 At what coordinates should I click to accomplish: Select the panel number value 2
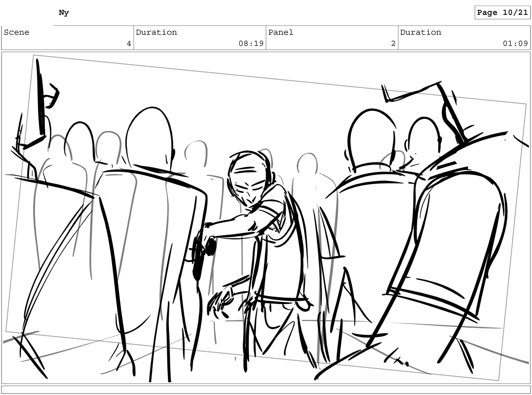(x=393, y=44)
